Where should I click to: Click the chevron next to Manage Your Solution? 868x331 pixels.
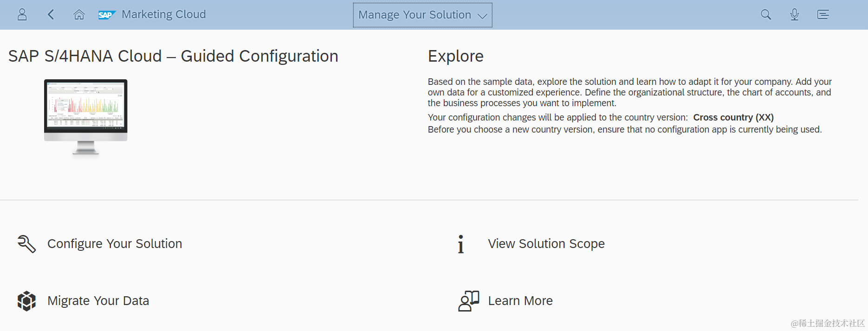[x=482, y=16]
